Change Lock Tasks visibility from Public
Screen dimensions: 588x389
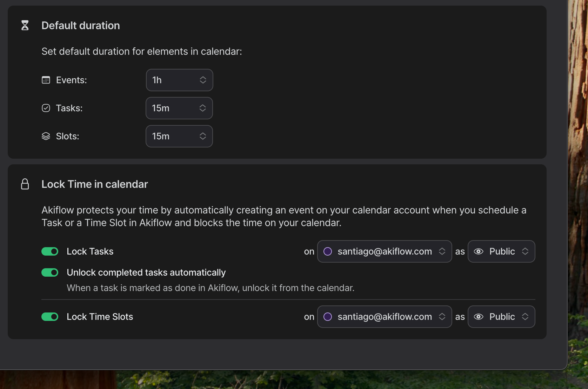tap(501, 251)
